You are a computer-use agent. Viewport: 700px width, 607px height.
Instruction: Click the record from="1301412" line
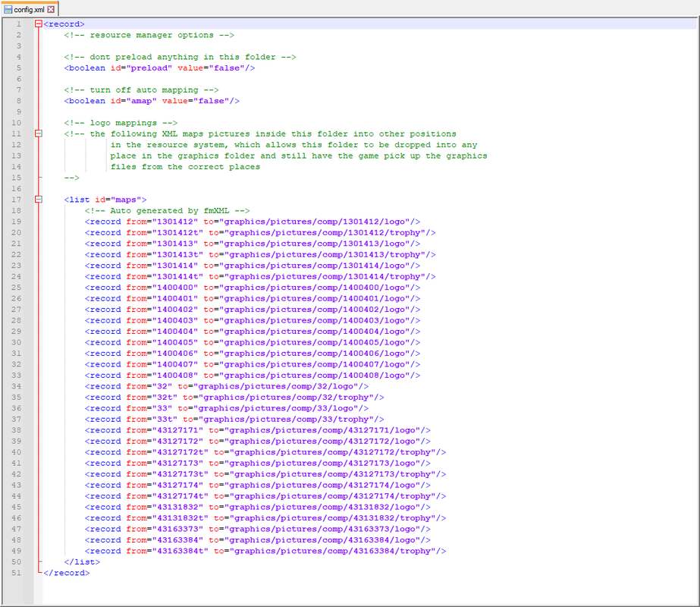(x=253, y=222)
